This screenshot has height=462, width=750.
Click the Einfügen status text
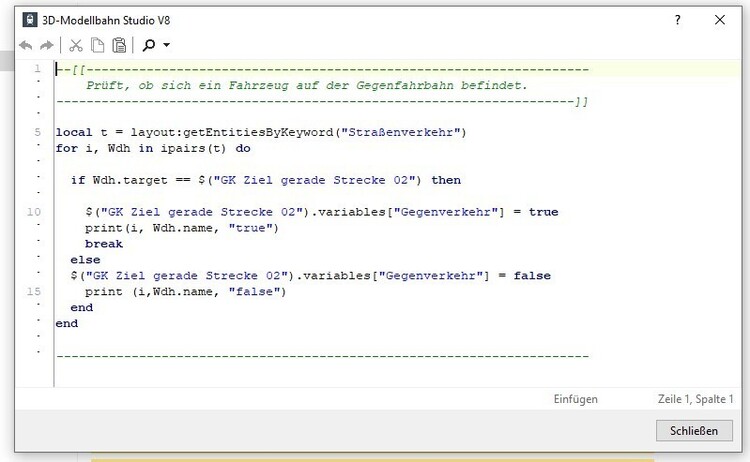(575, 399)
